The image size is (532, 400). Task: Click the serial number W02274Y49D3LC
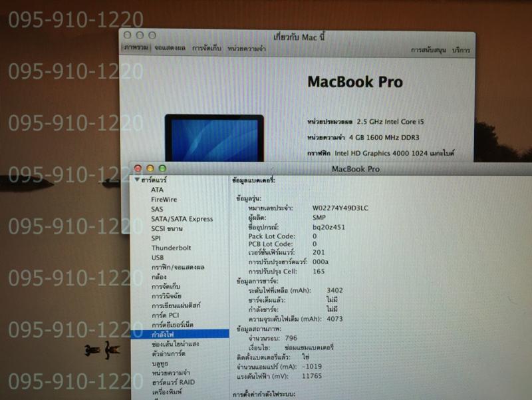[x=340, y=208]
